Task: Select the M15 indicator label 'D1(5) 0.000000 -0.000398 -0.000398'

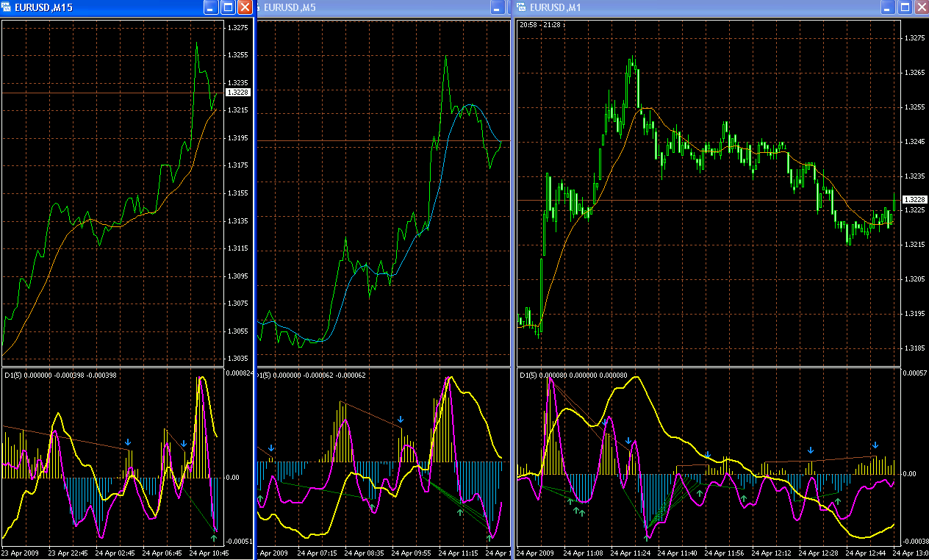Action: (59, 375)
